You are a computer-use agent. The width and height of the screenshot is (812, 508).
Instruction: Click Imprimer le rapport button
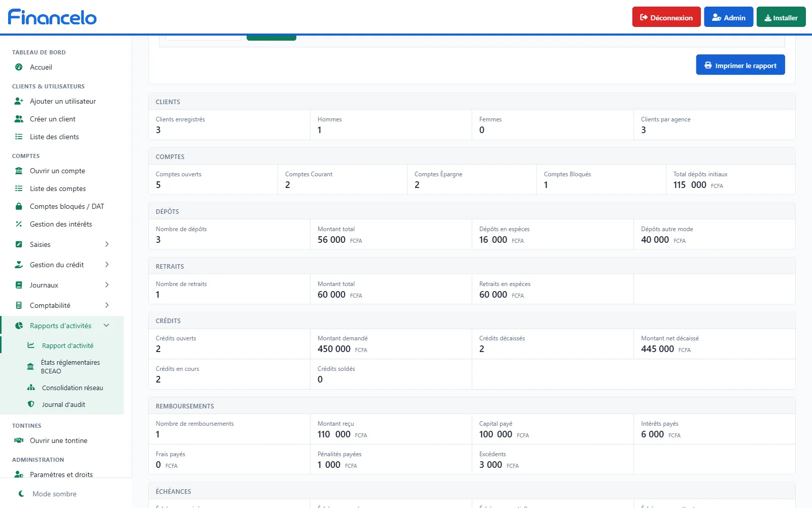pos(740,65)
